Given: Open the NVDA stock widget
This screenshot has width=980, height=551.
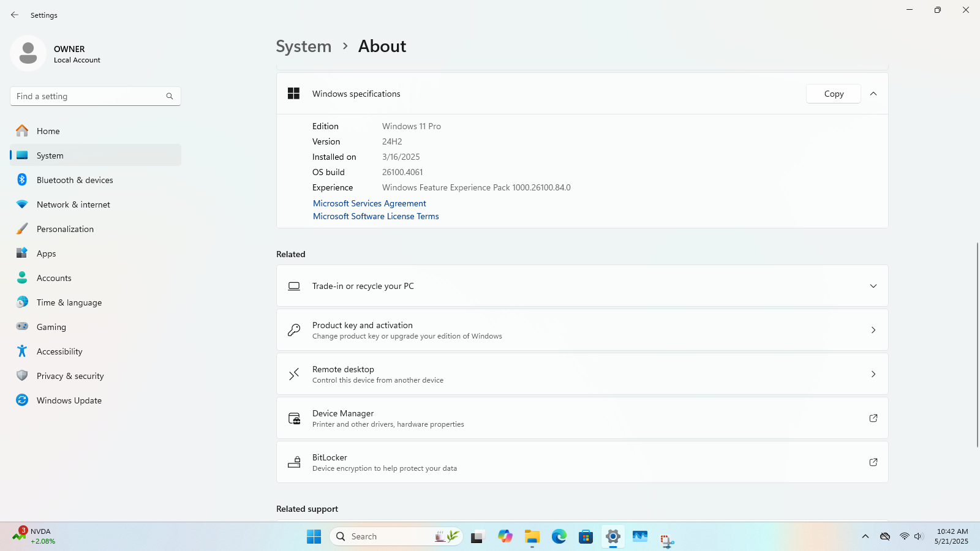Looking at the screenshot, I should (x=35, y=536).
